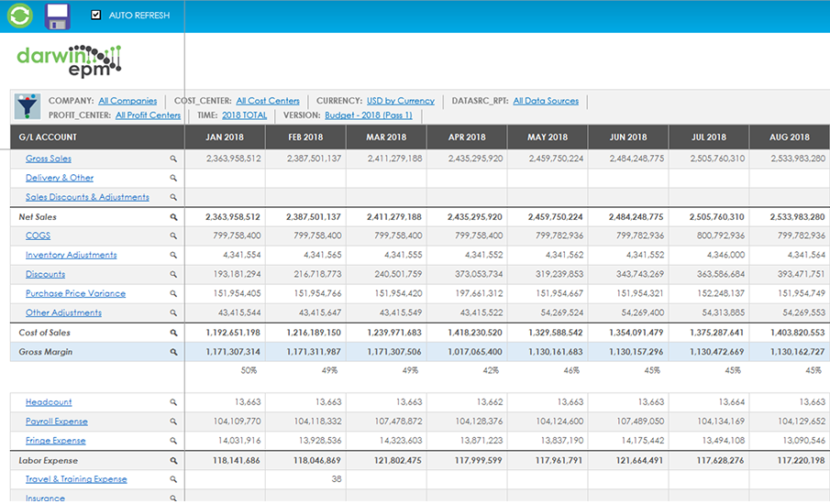Click magnifier on Other Adjustments row
This screenshot has width=830, height=504.
(173, 313)
